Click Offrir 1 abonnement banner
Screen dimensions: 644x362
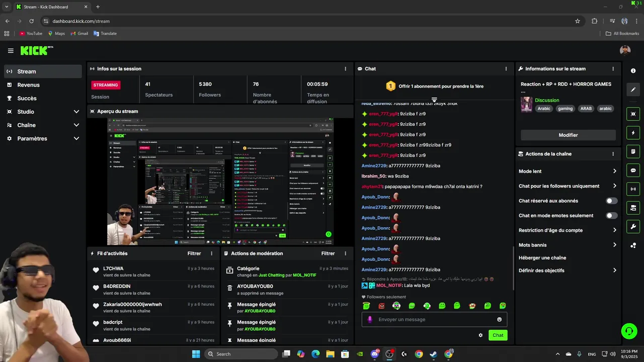pyautogui.click(x=435, y=86)
